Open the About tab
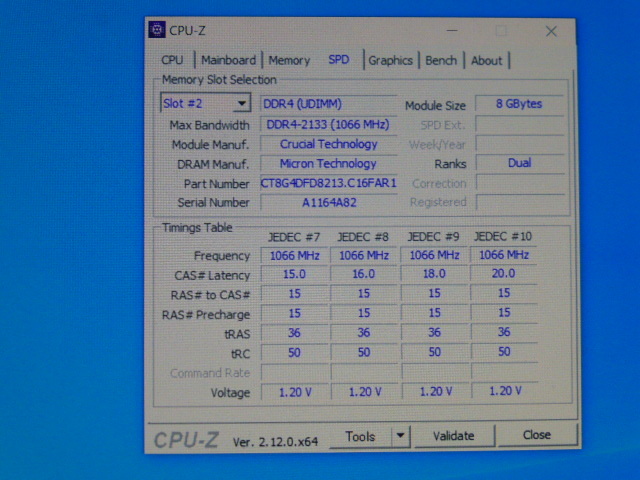640x480 pixels. [487, 60]
